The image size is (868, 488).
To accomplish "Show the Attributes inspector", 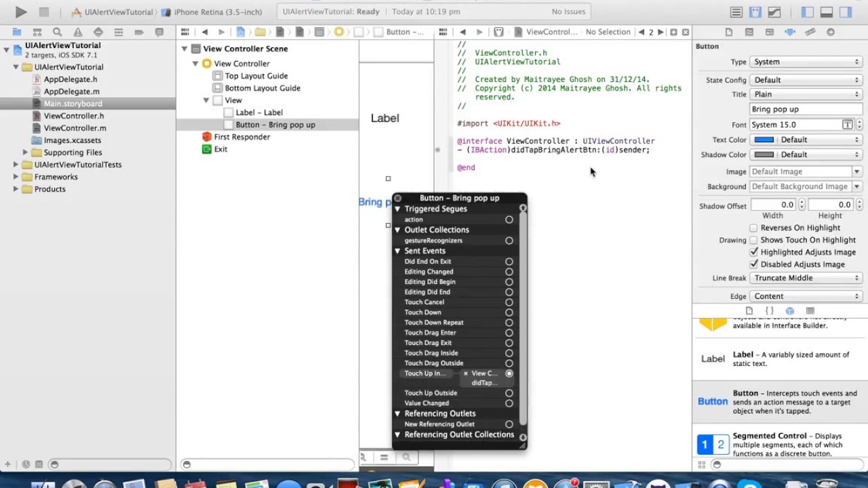I will click(790, 32).
